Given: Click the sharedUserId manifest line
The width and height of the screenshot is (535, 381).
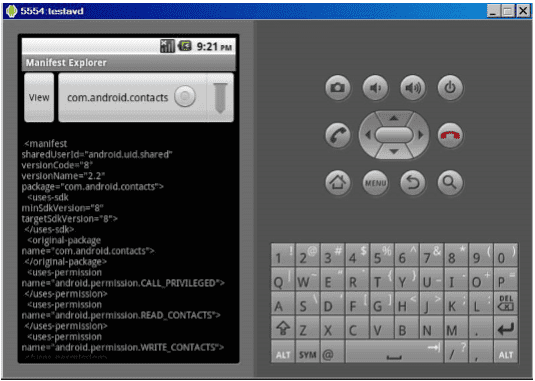Looking at the screenshot, I should pos(97,155).
